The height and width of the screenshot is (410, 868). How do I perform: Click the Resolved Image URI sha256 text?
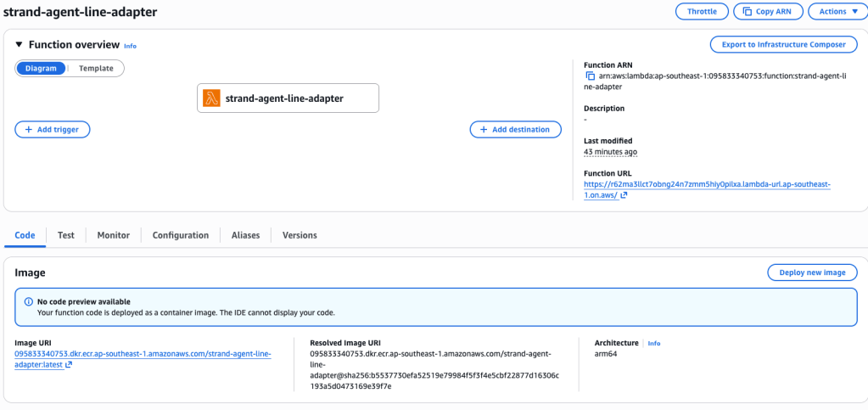pyautogui.click(x=434, y=369)
